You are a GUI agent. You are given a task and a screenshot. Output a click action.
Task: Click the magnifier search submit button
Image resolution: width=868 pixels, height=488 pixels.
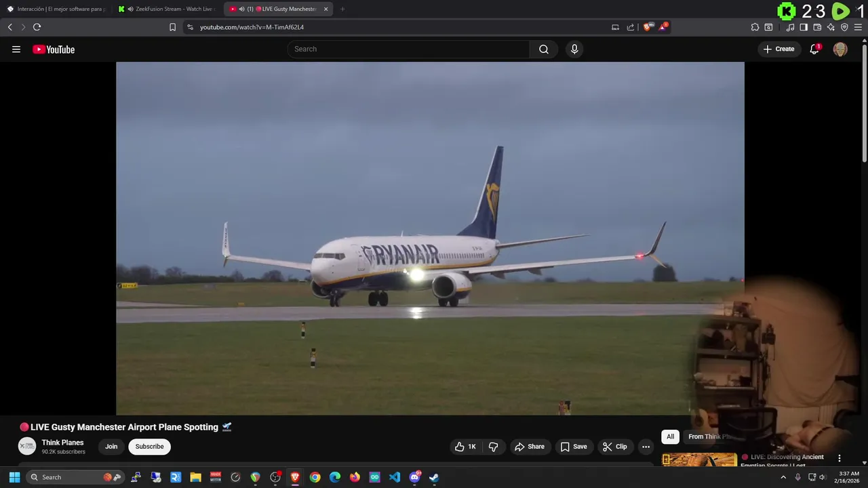tap(544, 49)
